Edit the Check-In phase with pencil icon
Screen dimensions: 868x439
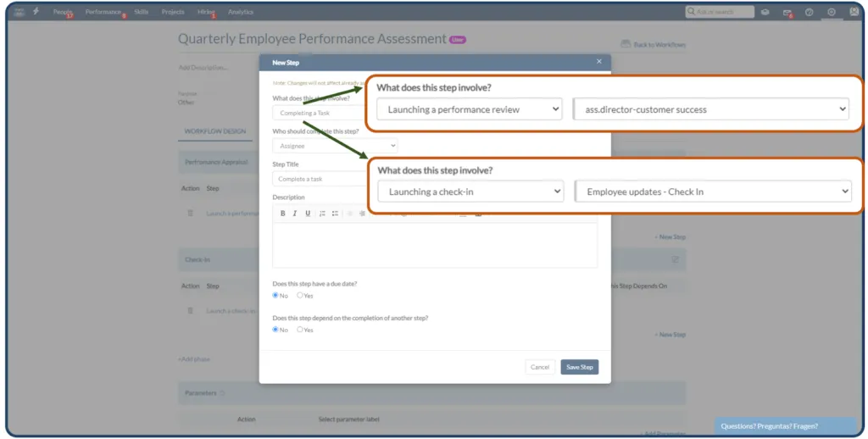(676, 259)
